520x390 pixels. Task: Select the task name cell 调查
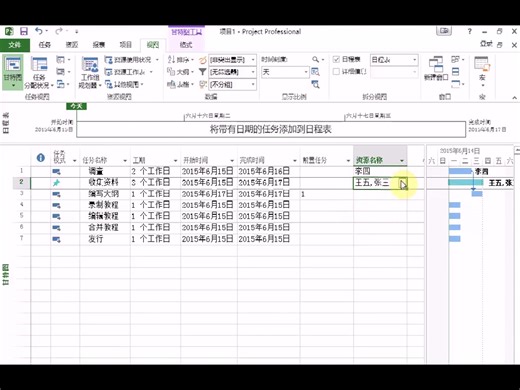tap(105, 171)
